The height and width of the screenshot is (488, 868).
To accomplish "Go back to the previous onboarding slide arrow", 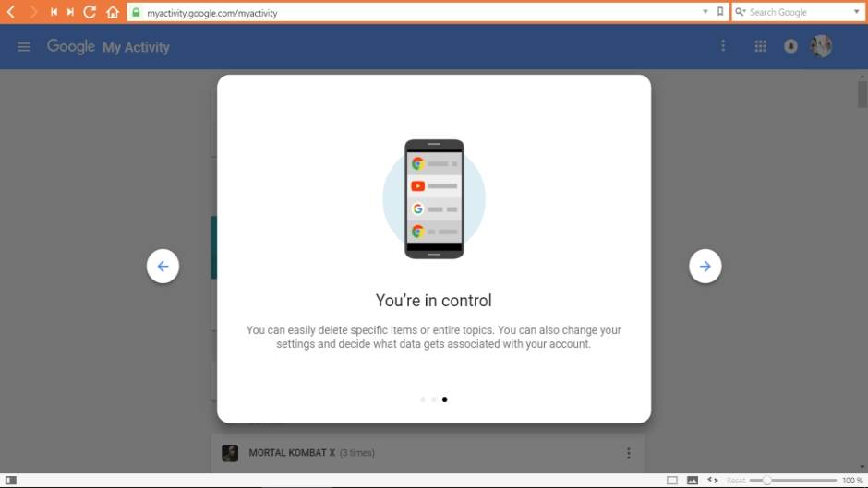I will point(163,267).
